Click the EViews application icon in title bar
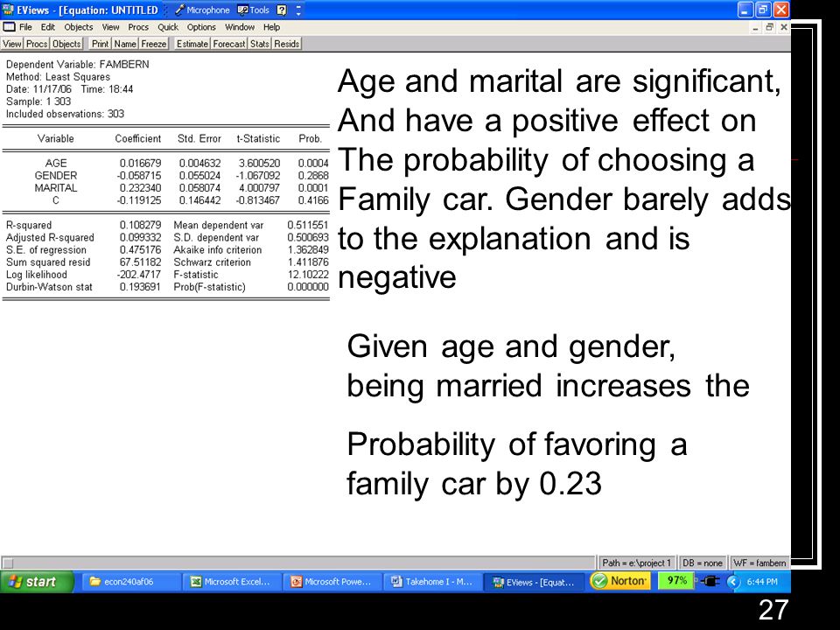Screen dimensions: 840x630 [x=8, y=10]
